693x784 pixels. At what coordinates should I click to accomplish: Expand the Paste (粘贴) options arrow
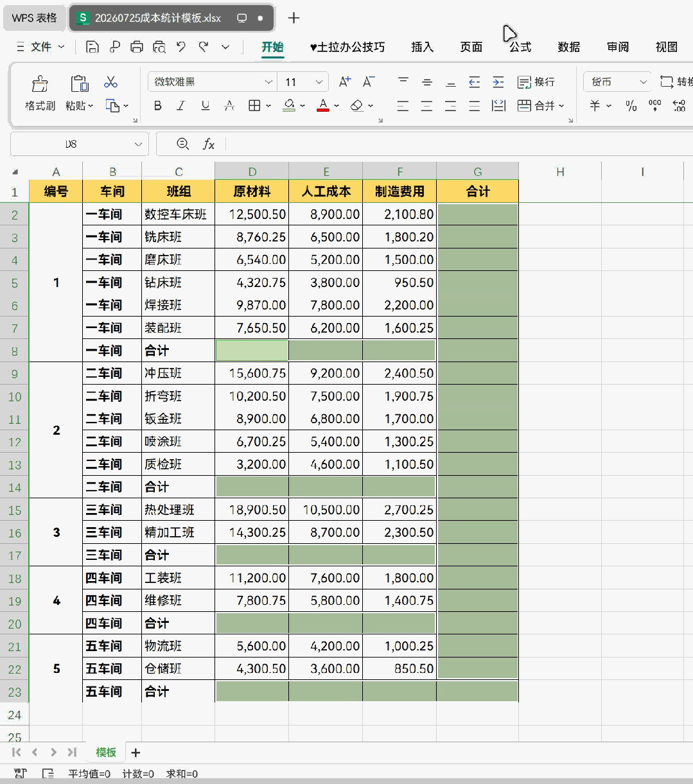[x=91, y=106]
